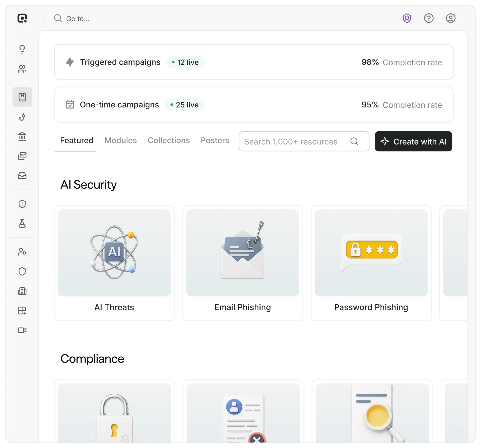Click the AI Threats card title
The image size is (481, 448).
tap(114, 307)
